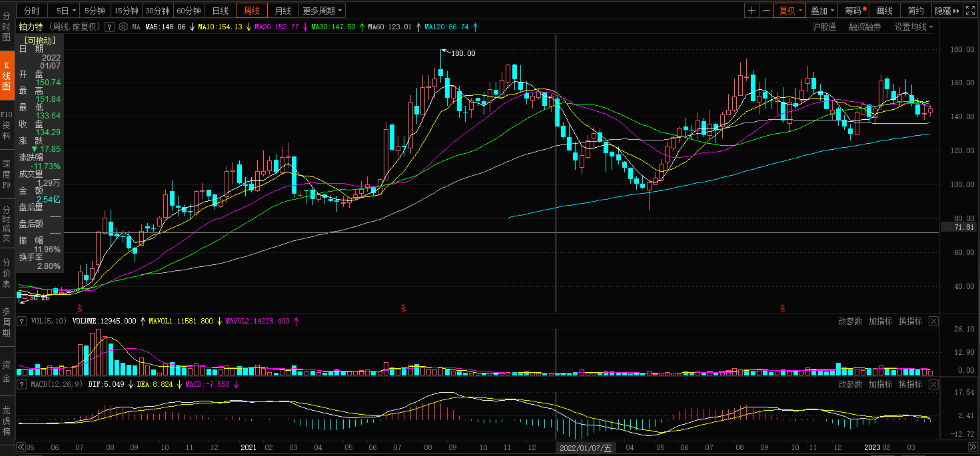Open the F10资料 sidebar tab

pos(6,125)
